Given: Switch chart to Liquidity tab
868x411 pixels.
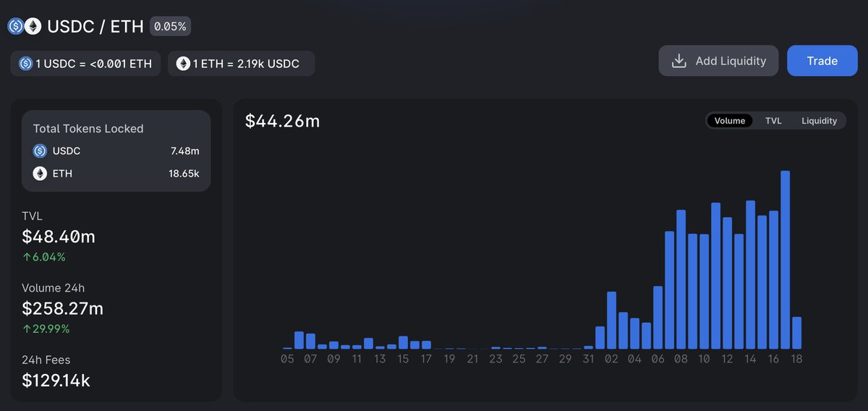Looking at the screenshot, I should tap(819, 121).
